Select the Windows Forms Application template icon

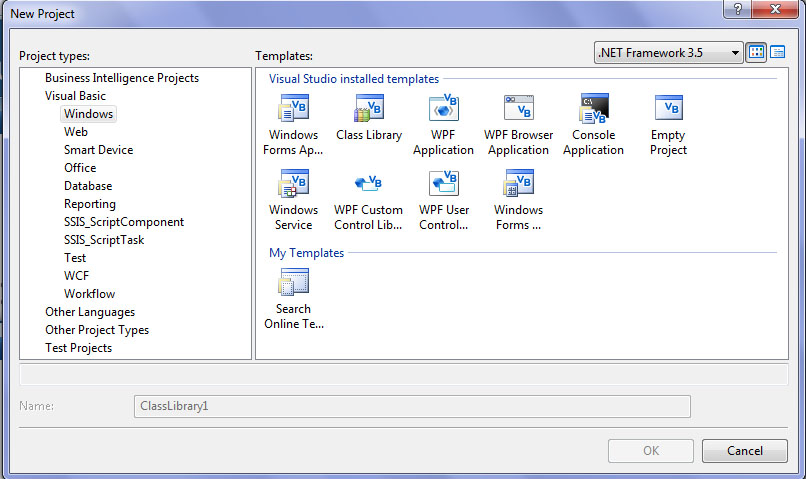(x=294, y=108)
